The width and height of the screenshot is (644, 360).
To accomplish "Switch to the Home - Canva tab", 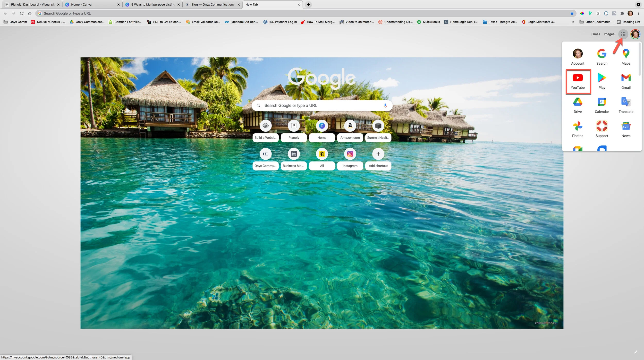I will coord(92,5).
